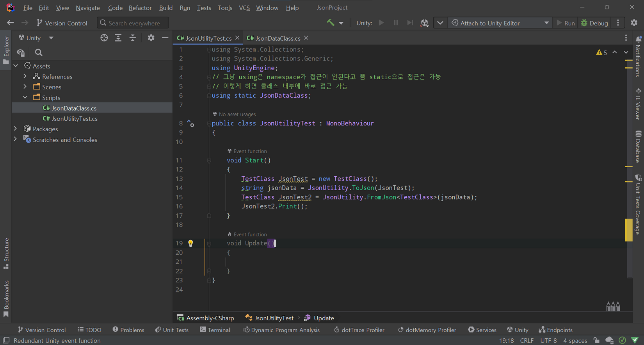This screenshot has height=345, width=644.
Task: Click the Debug button
Action: [594, 23]
